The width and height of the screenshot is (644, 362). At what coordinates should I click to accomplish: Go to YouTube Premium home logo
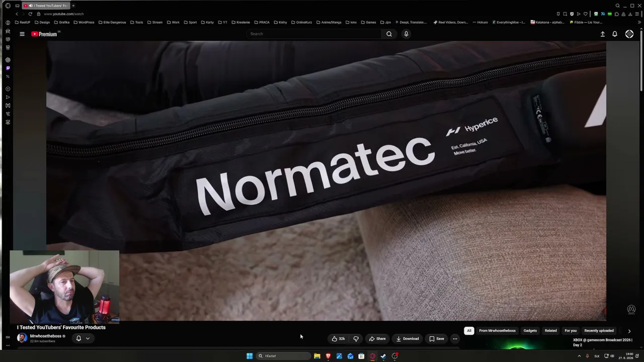point(44,34)
